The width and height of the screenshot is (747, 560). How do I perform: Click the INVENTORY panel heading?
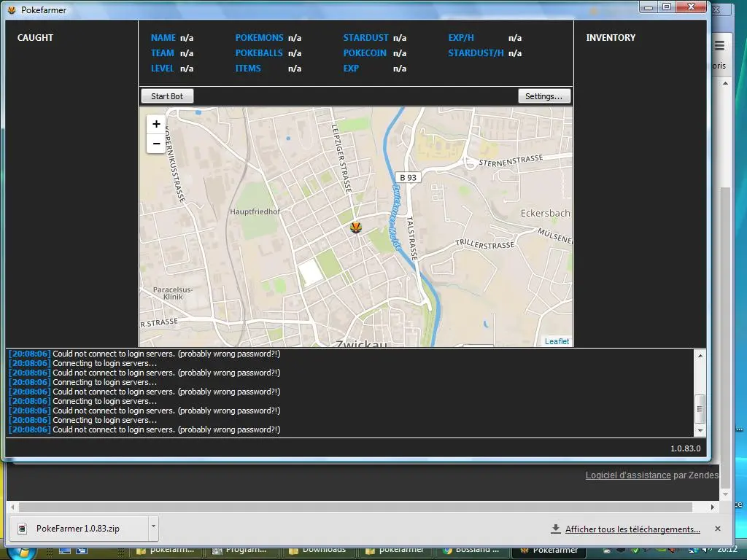(611, 38)
